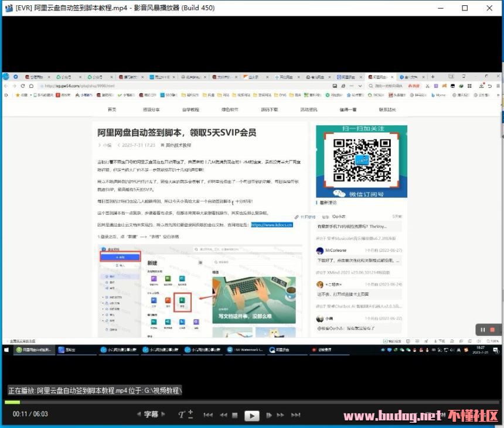
Task: Click the MrCorleone comment author name
Action: [336, 250]
